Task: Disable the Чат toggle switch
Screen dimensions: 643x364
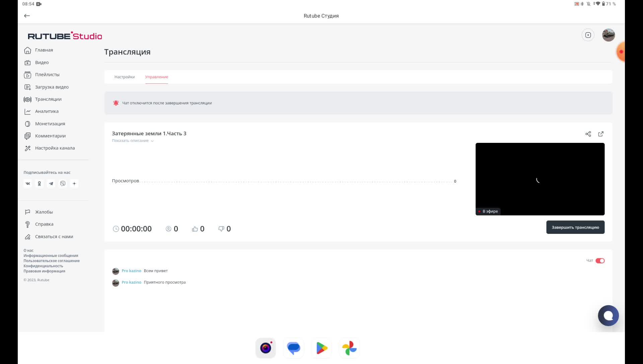Action: click(x=600, y=261)
